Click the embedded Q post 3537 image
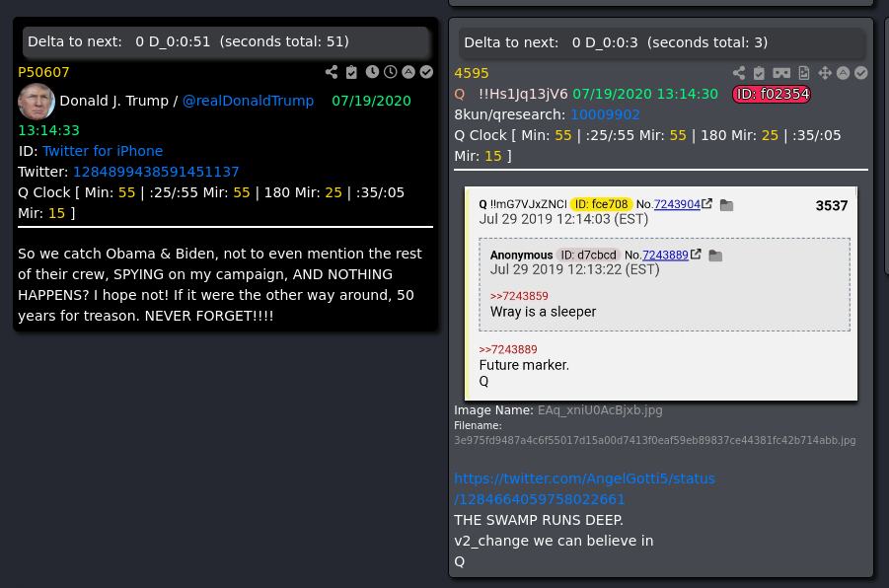 661,294
